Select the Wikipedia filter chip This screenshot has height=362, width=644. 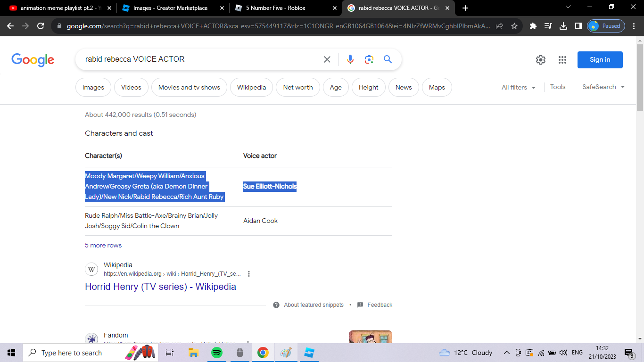[251, 87]
